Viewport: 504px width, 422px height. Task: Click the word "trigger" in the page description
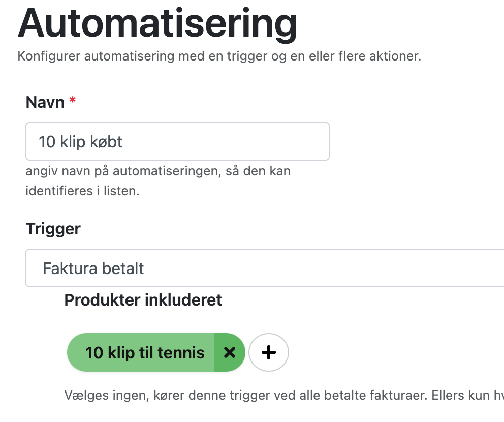[x=261, y=56]
